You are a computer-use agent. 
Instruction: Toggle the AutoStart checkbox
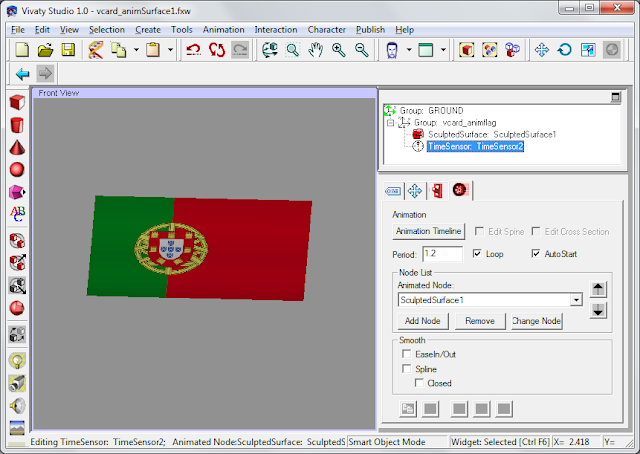[x=536, y=254]
